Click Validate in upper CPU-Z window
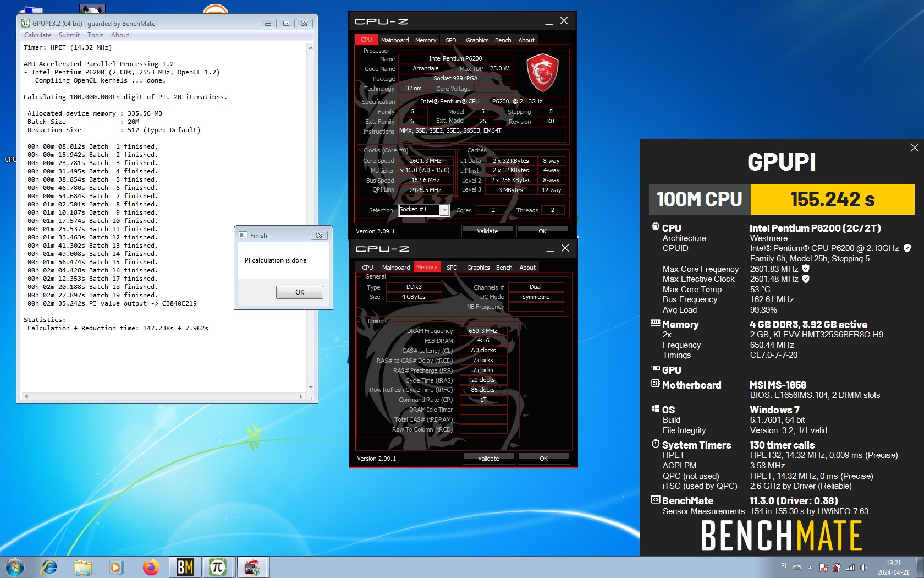Viewport: 924px width, 578px height. (487, 231)
